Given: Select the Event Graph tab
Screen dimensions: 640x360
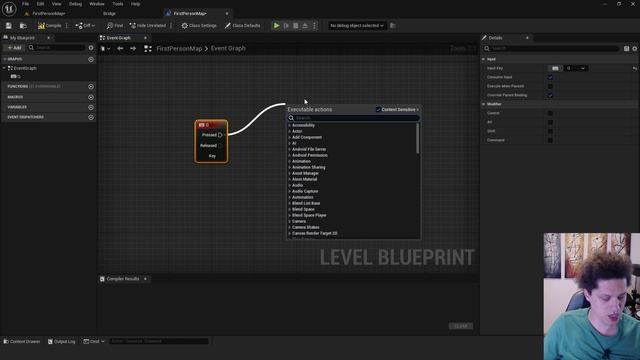Looking at the screenshot, I should click(118, 38).
